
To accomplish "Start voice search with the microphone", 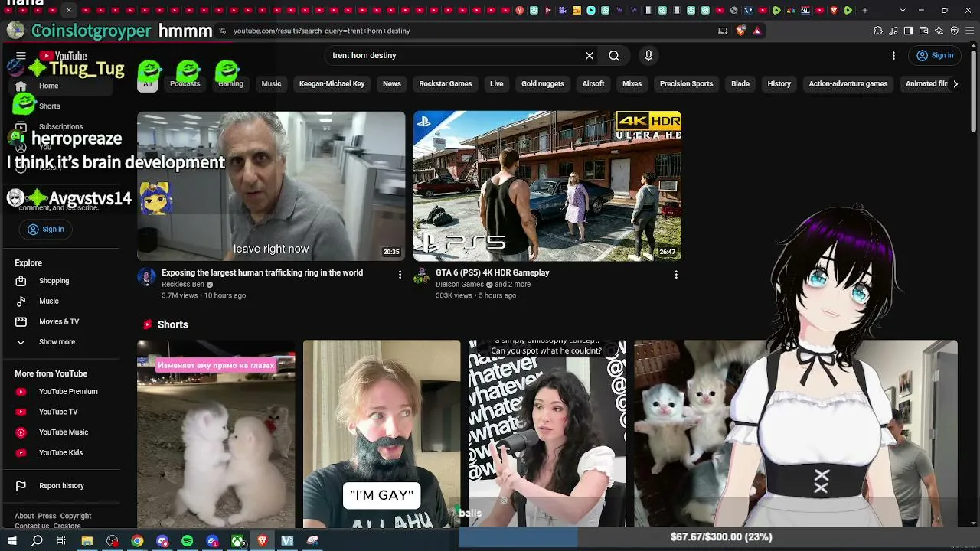I will point(648,55).
